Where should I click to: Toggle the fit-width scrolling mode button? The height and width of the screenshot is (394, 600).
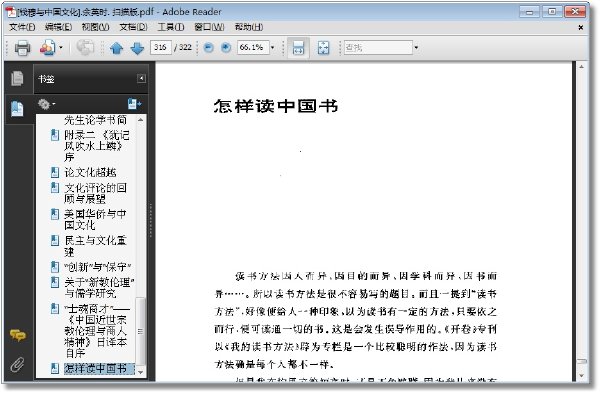point(298,48)
